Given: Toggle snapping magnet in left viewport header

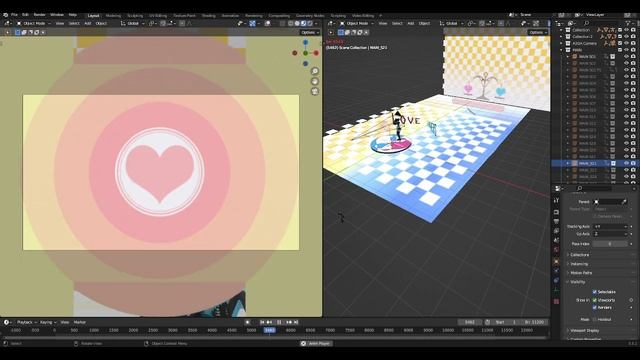Looking at the screenshot, I should click(x=163, y=24).
